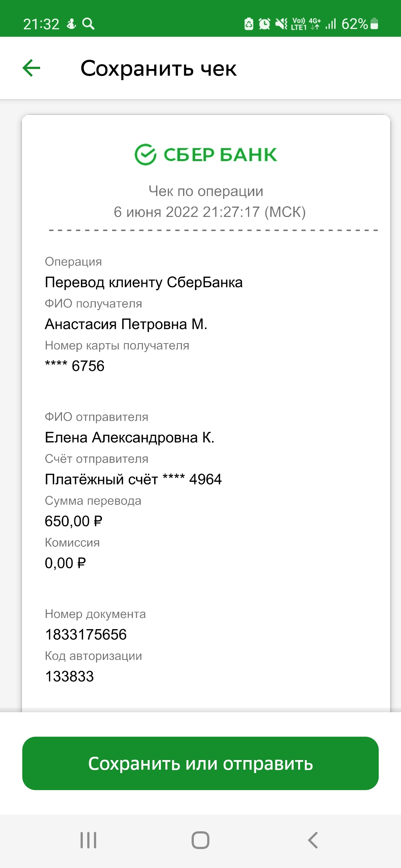Select the authorization code 133833
This screenshot has height=868, width=401.
(x=69, y=677)
